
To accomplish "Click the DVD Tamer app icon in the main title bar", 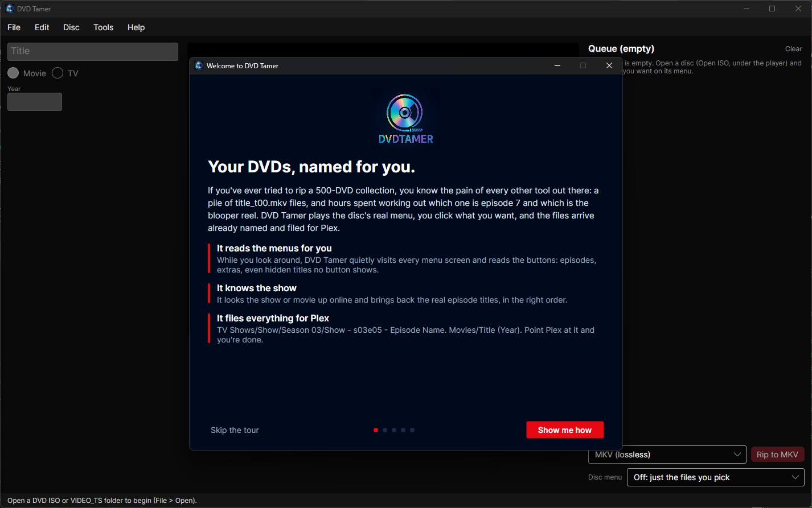I will tap(10, 9).
